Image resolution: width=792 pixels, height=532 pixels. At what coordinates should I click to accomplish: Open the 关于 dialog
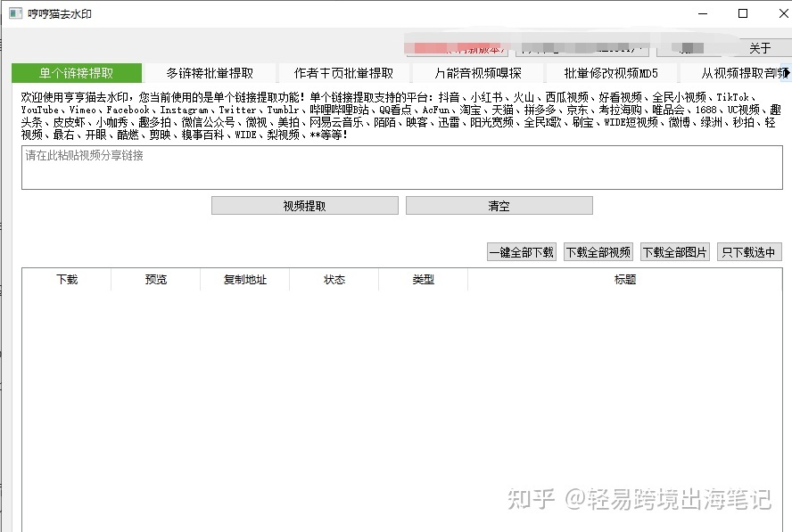(760, 49)
